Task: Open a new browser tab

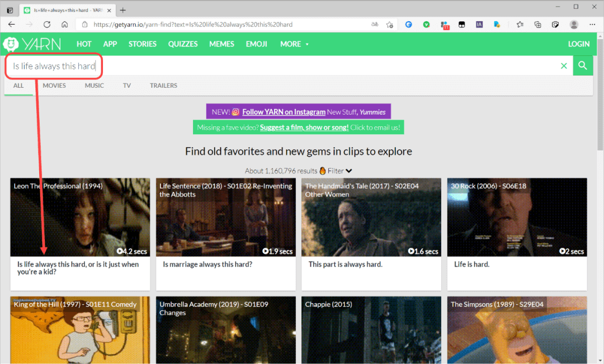Action: (123, 11)
